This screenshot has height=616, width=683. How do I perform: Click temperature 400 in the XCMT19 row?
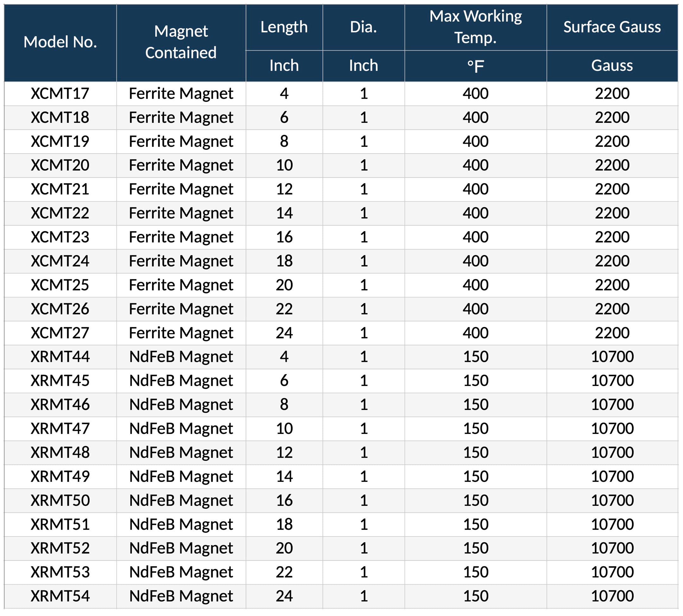pos(476,141)
